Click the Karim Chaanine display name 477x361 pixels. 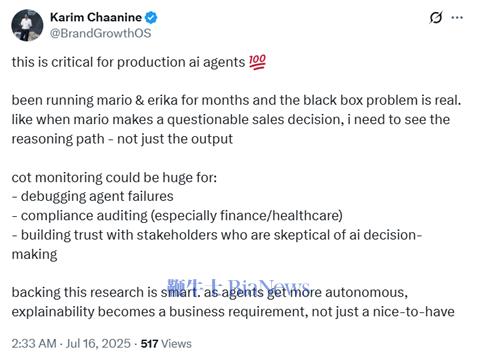[96, 17]
